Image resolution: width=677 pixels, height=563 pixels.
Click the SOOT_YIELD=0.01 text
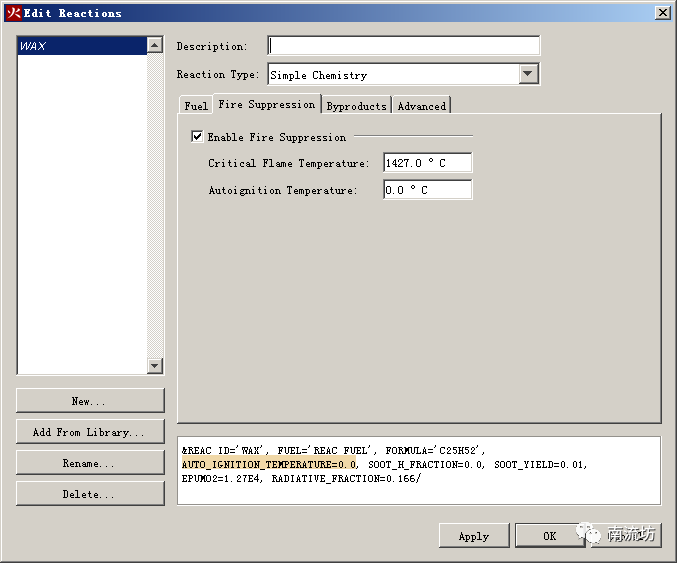tap(539, 465)
